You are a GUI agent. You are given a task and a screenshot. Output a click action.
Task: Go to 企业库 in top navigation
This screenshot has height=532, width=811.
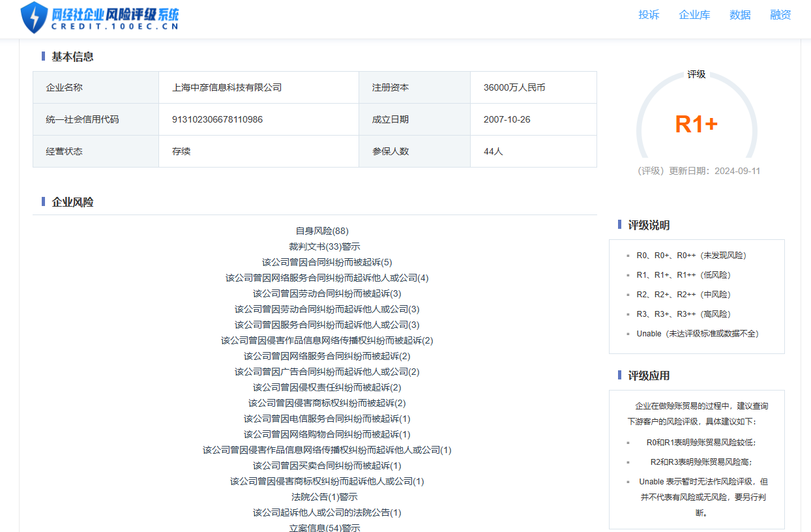[x=694, y=15]
